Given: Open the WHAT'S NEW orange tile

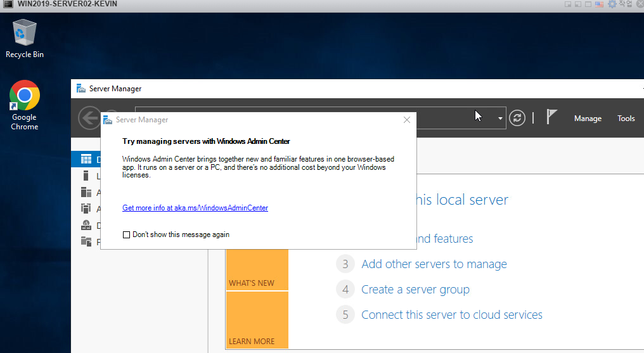Looking at the screenshot, I should (x=257, y=269).
